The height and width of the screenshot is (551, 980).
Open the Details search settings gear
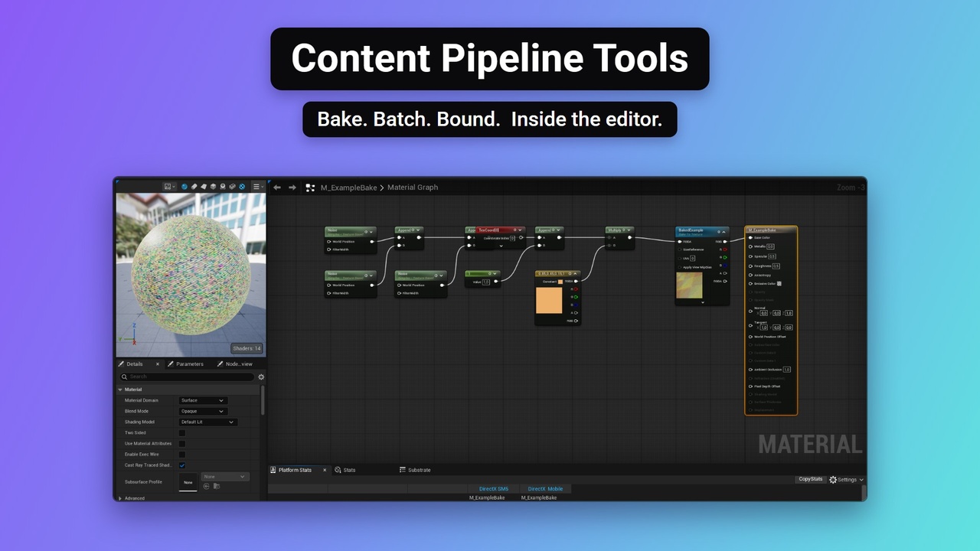point(261,377)
